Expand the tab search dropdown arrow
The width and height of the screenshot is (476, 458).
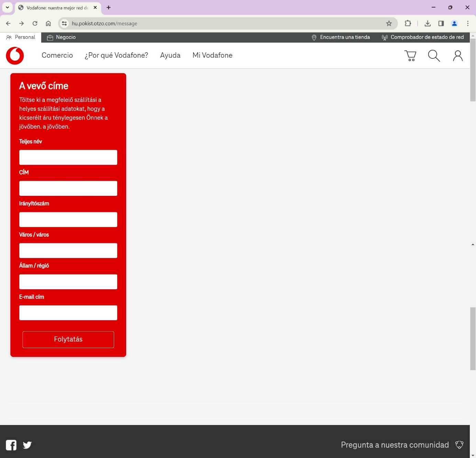[x=7, y=7]
